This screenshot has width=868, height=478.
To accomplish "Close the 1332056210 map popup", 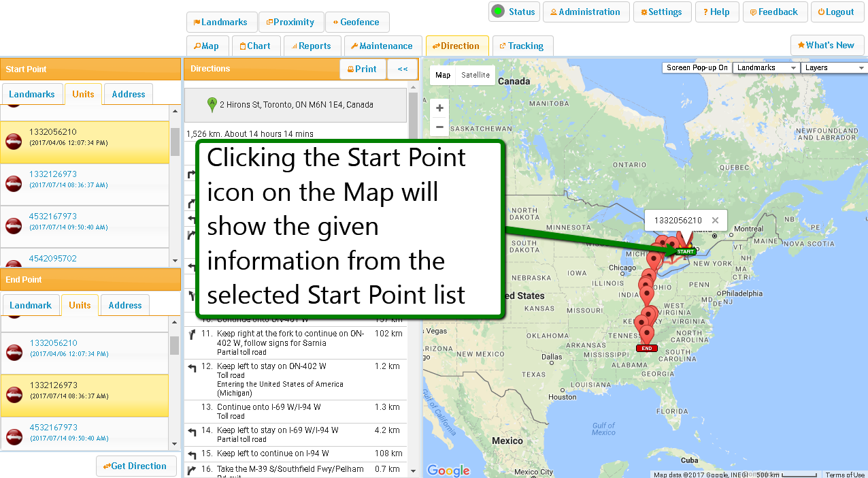I will click(x=715, y=221).
